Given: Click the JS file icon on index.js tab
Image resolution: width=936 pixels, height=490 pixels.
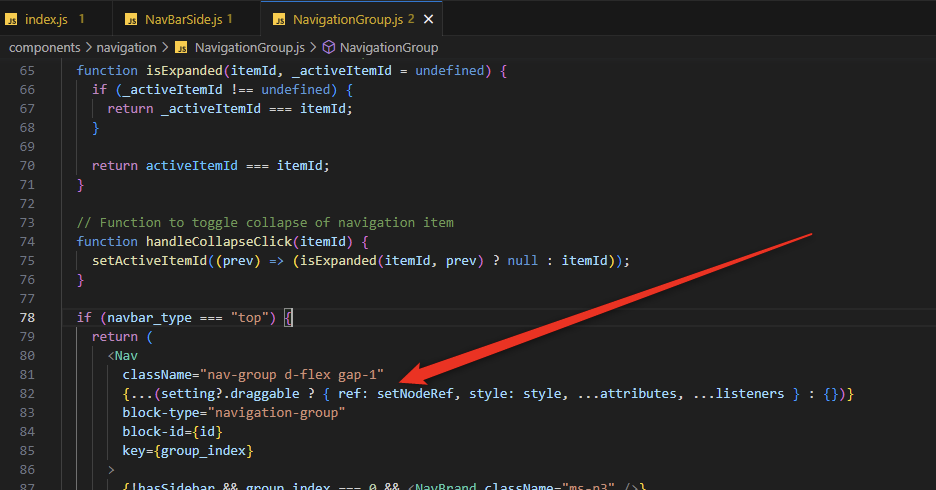Looking at the screenshot, I should [x=11, y=20].
